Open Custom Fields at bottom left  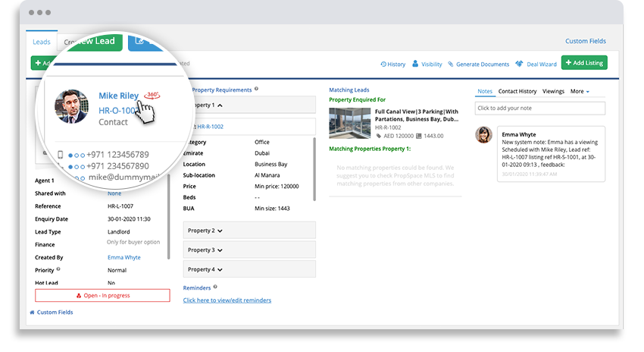(x=52, y=313)
